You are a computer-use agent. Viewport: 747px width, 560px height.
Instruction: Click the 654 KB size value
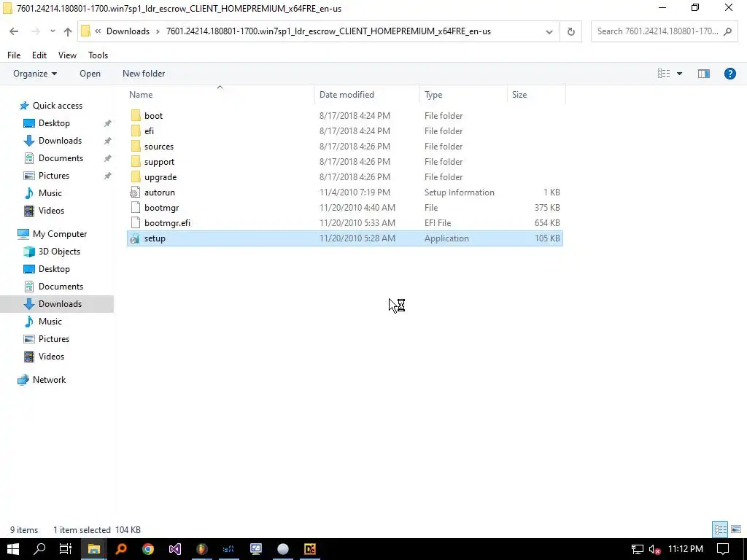pos(547,223)
